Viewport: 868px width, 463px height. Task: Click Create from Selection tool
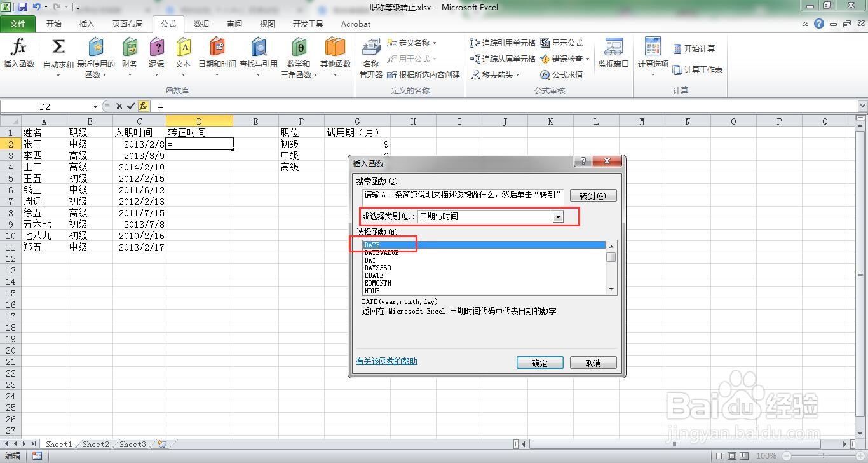point(424,74)
